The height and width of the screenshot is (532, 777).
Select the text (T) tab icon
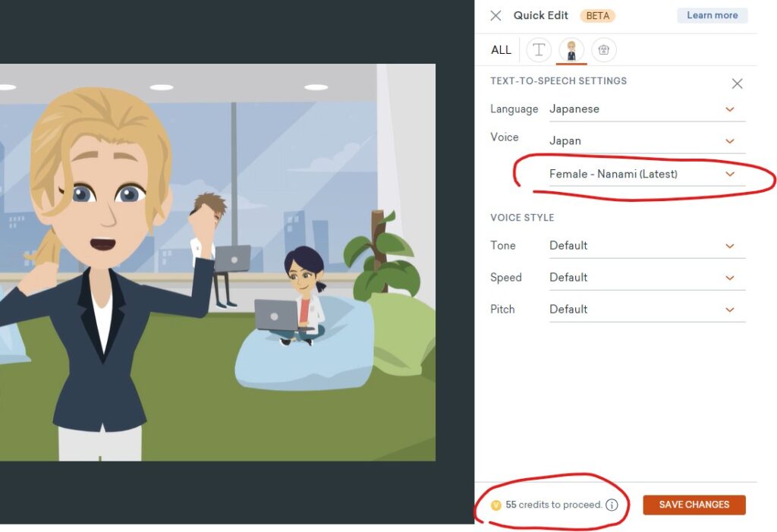539,49
